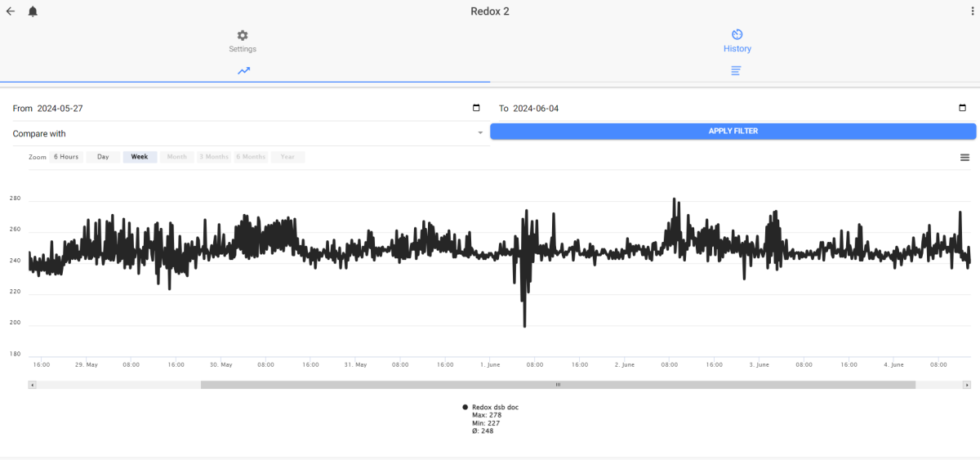The image size is (980, 460).
Task: Set zoom to Day
Action: [x=103, y=157]
